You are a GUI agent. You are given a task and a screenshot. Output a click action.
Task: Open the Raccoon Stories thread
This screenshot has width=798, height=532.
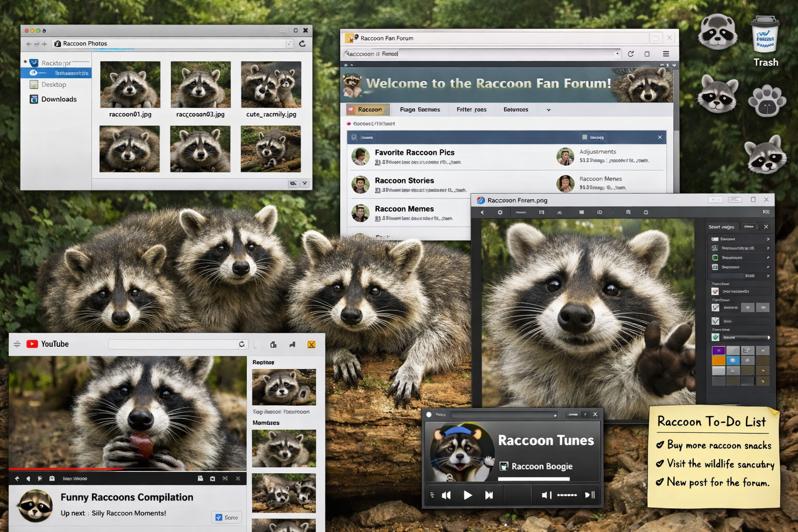tap(404, 181)
